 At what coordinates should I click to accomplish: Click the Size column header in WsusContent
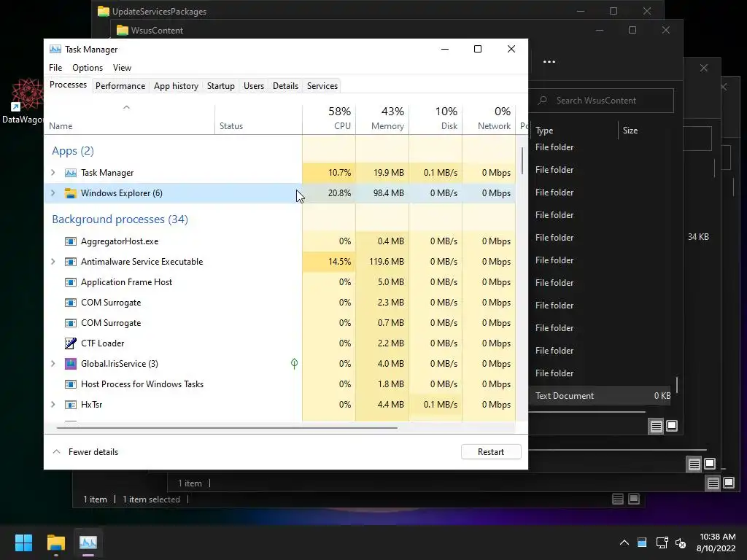pyautogui.click(x=645, y=131)
